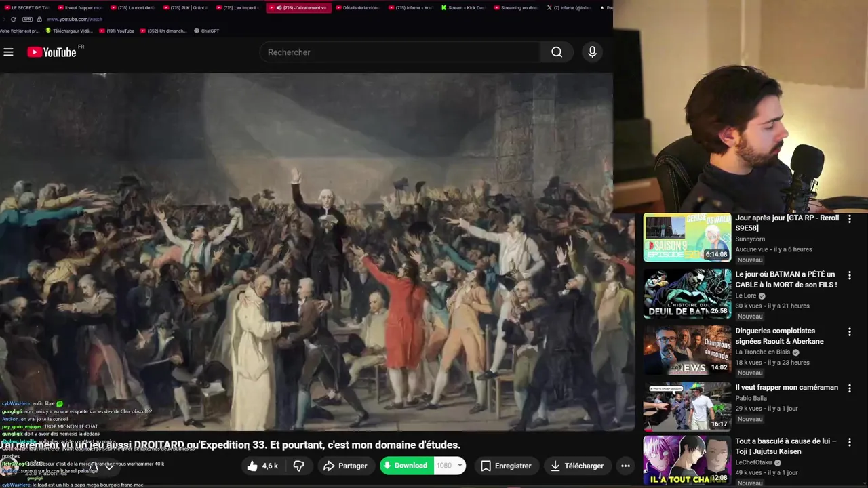The image size is (868, 488).
Task: Open the BATMAN deuil thumbnail
Action: [x=687, y=294]
